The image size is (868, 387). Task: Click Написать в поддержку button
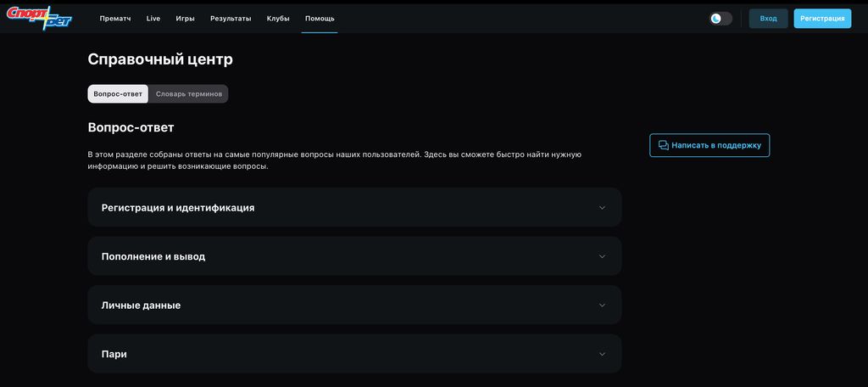click(709, 145)
